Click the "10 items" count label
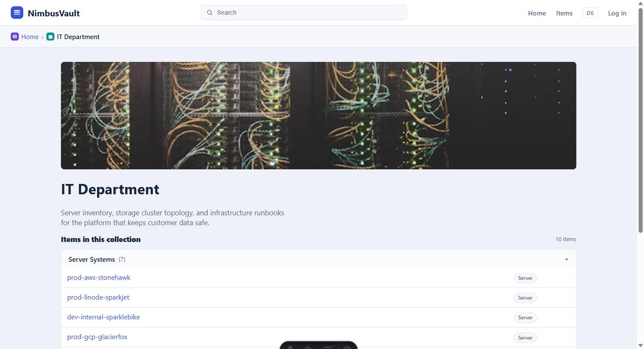Image resolution: width=644 pixels, height=349 pixels. [566, 239]
